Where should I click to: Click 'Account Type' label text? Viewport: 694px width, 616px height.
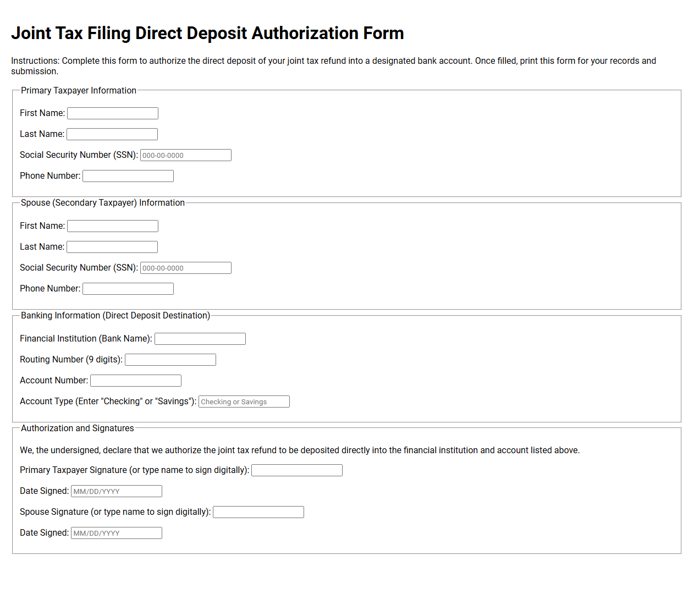point(108,402)
